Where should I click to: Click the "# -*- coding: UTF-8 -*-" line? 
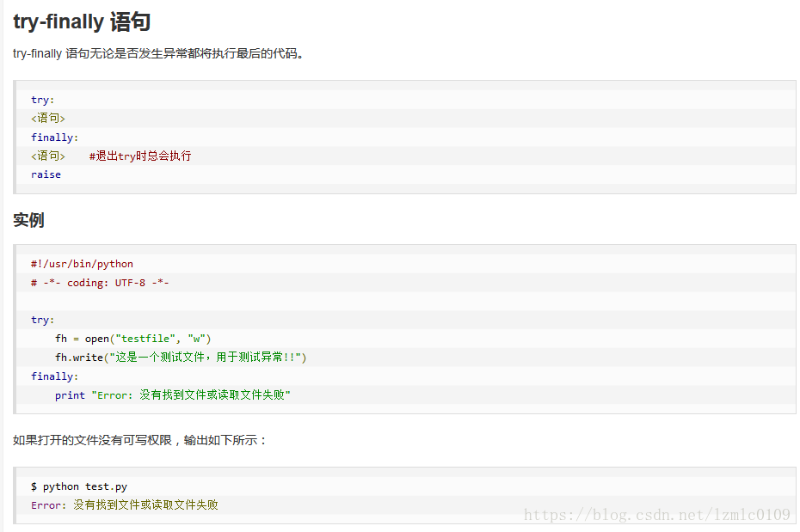100,283
